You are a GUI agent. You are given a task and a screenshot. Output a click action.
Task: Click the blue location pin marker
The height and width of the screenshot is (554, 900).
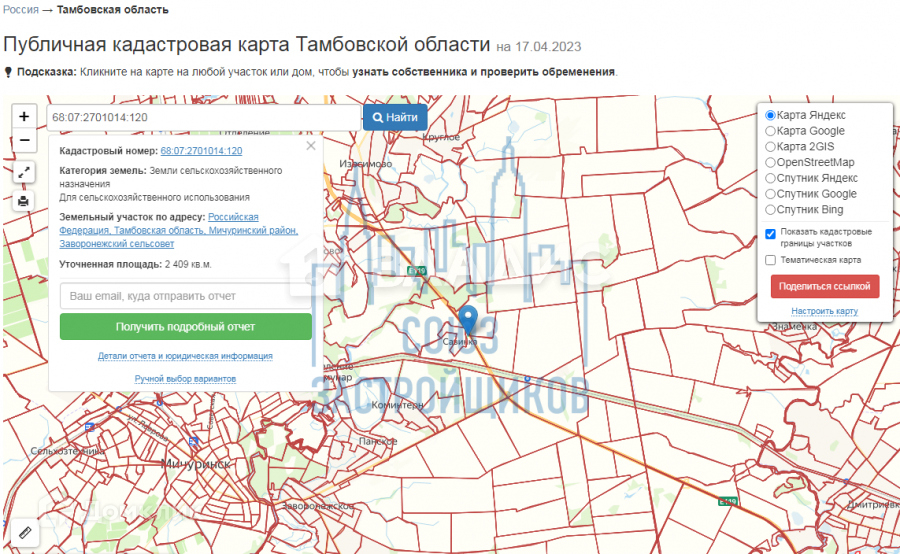[468, 320]
